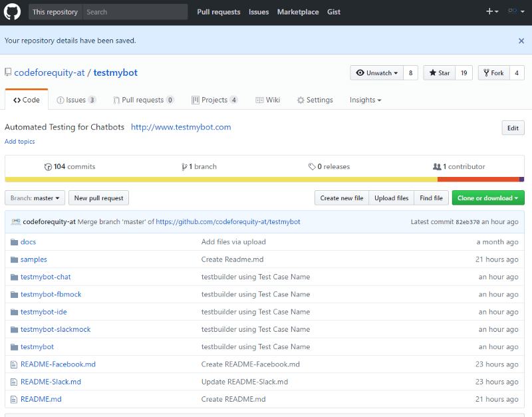Click the Add topics link
Image resolution: width=532 pixels, height=417 pixels.
pyautogui.click(x=20, y=142)
